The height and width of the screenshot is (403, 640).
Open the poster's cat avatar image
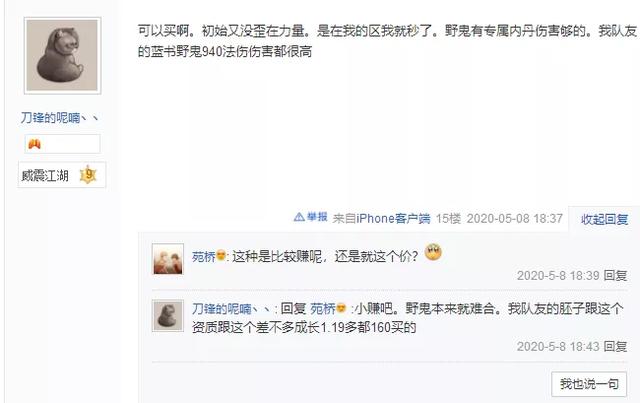coord(62,56)
